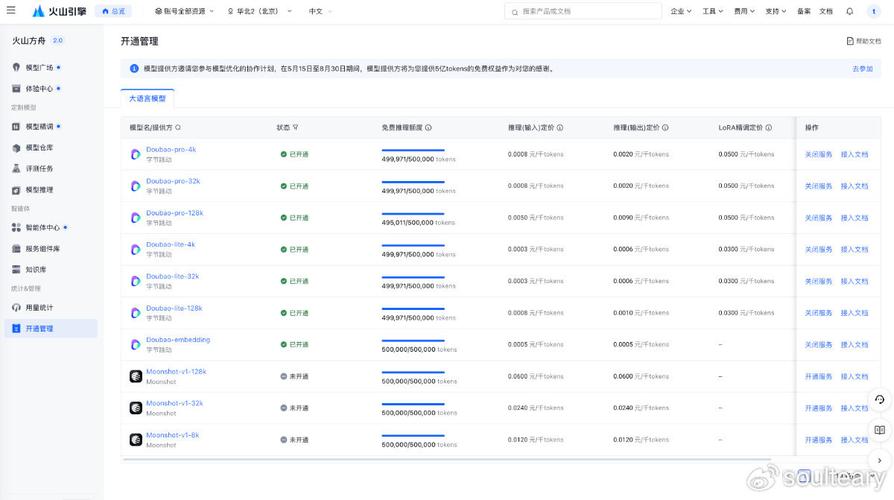The width and height of the screenshot is (894, 500).
Task: Click 关闭服务 for Doubao-lite-128k
Action: tap(818, 313)
